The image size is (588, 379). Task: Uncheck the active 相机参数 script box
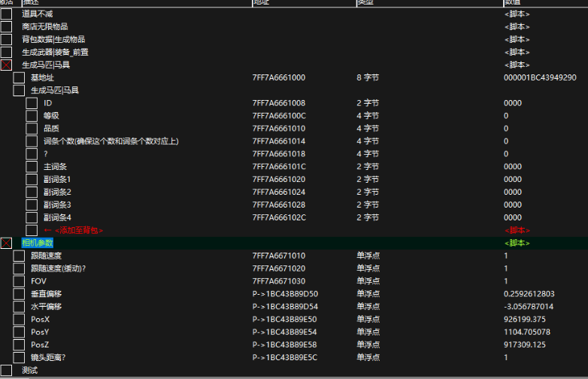click(x=6, y=243)
